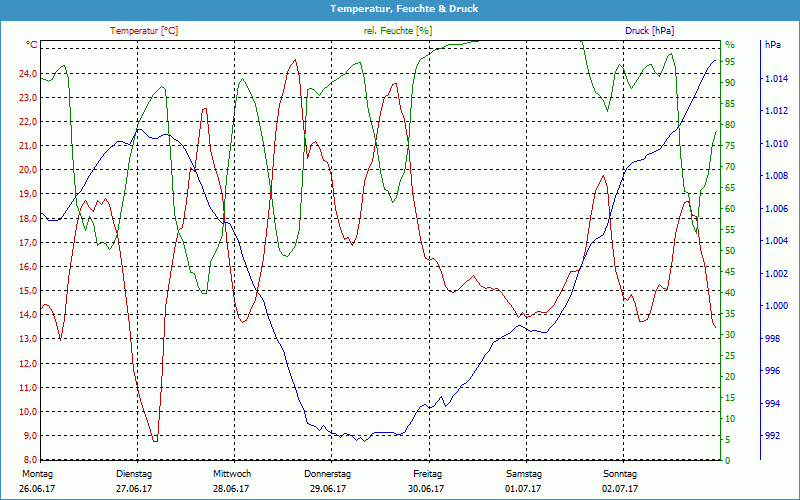Click the '75' humidity axis value
Screen dimensions: 800x500
tap(730, 145)
